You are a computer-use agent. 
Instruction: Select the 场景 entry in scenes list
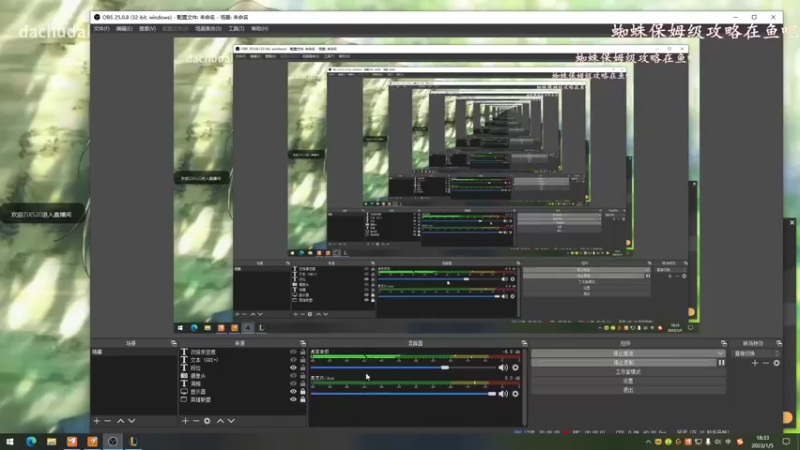134,352
